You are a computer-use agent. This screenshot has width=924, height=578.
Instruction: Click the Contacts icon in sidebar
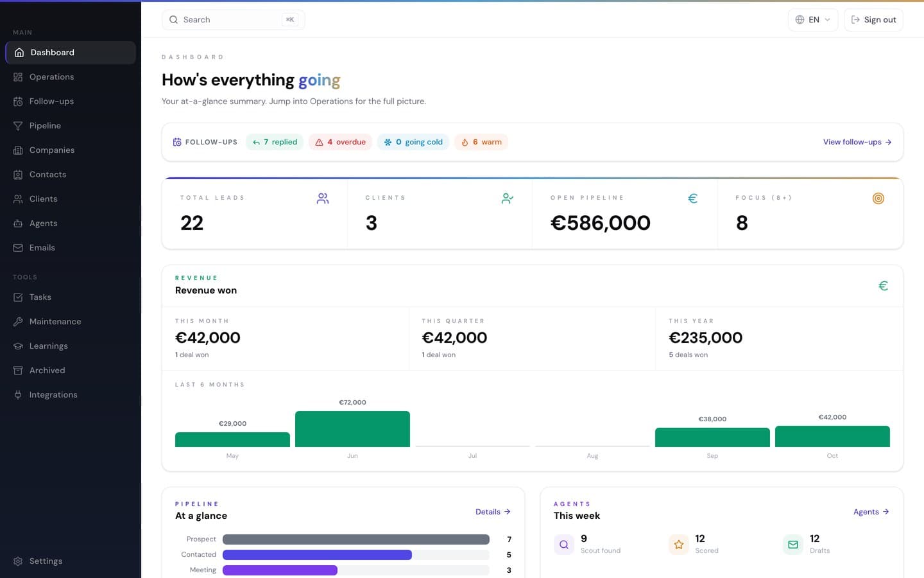[x=18, y=175]
